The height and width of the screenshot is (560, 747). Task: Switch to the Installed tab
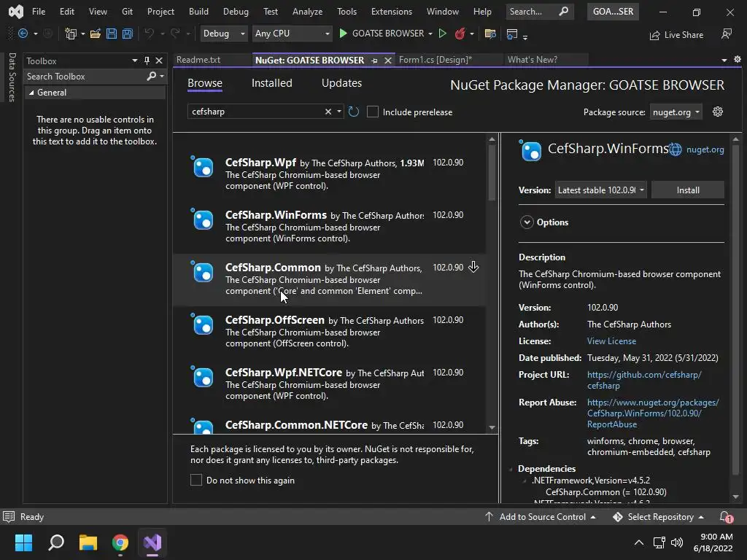tap(271, 83)
